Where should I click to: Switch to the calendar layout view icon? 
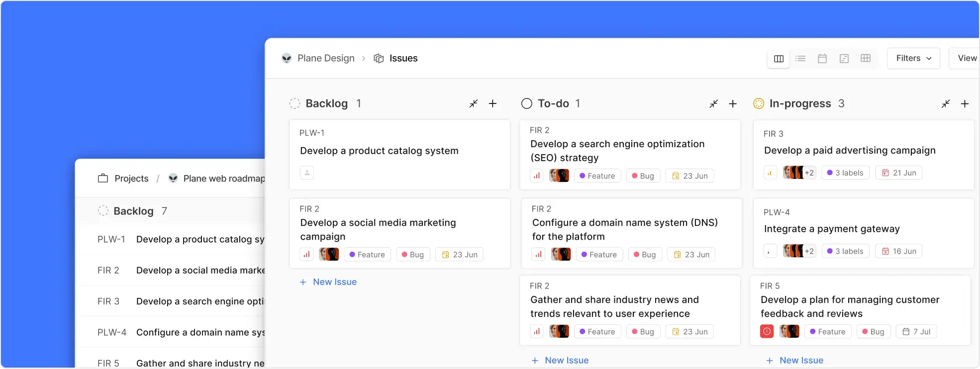click(822, 59)
